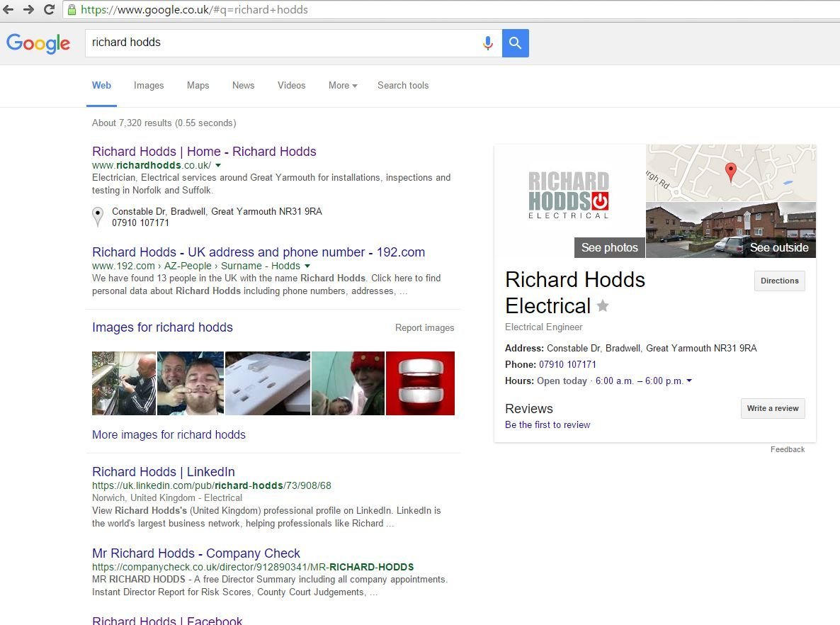This screenshot has height=625, width=840.
Task: Click Richard Hodds Facebook result link
Action: tap(167, 620)
